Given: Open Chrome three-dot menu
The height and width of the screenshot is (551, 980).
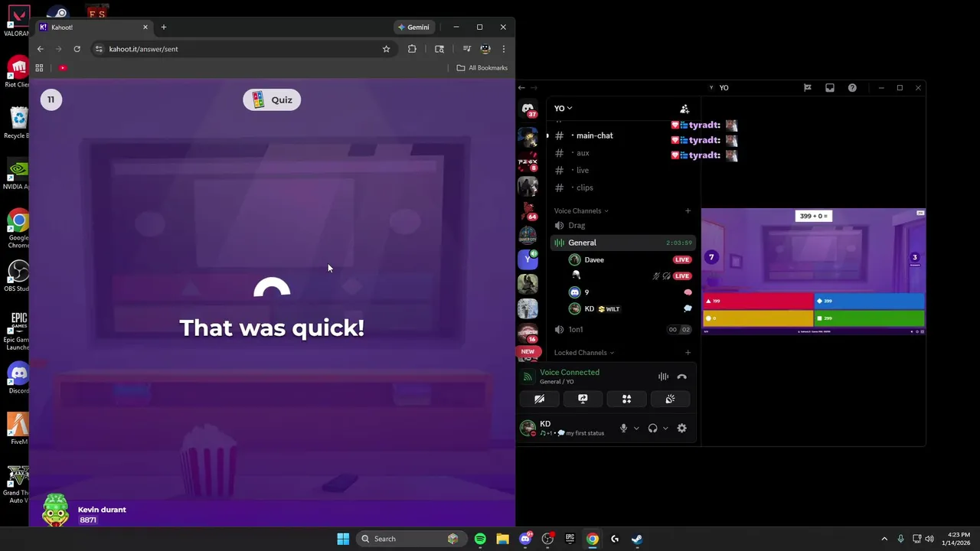Looking at the screenshot, I should (503, 49).
